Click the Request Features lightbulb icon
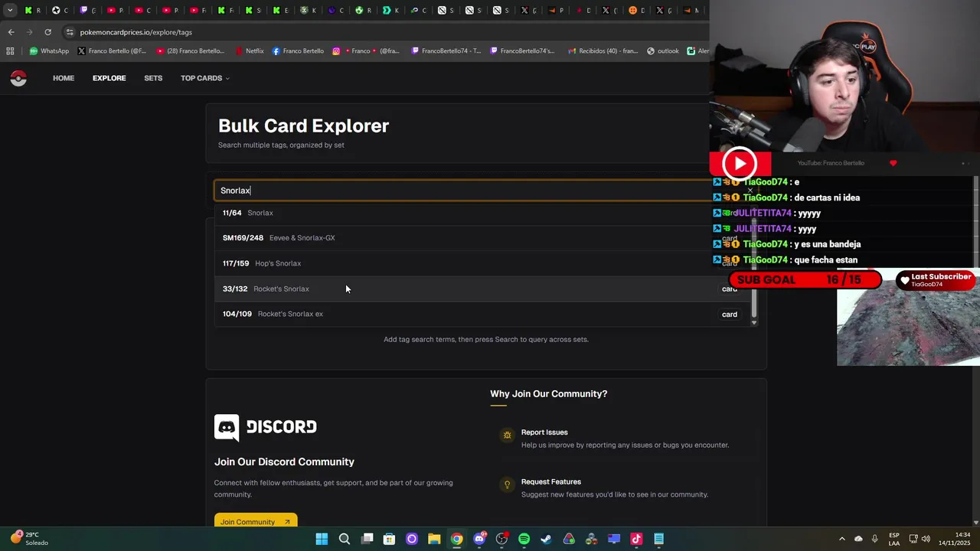Image resolution: width=980 pixels, height=551 pixels. click(507, 484)
